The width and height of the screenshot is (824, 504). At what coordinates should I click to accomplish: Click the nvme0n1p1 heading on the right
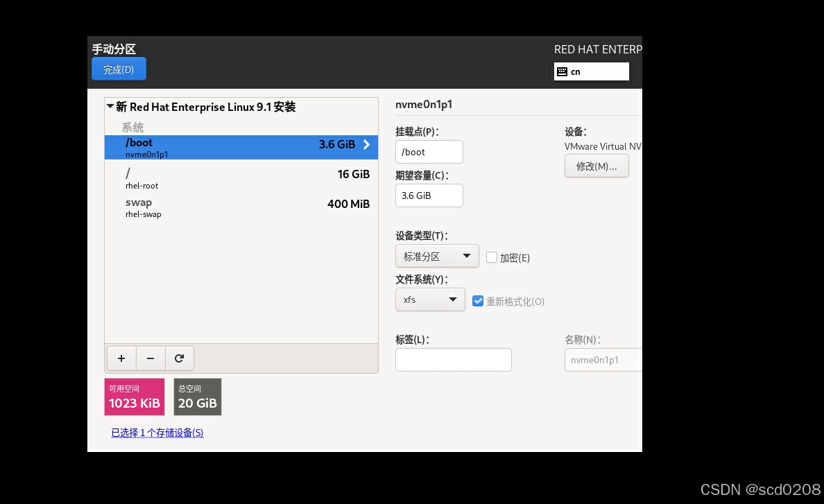coord(424,105)
